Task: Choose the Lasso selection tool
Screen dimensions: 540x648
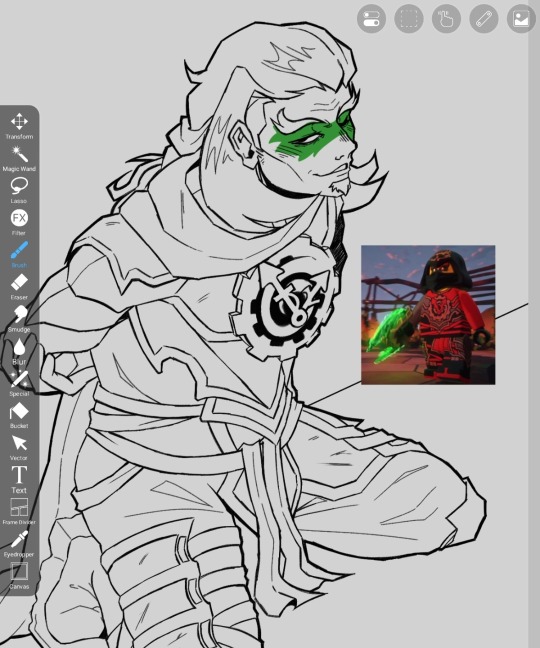Action: tap(19, 190)
